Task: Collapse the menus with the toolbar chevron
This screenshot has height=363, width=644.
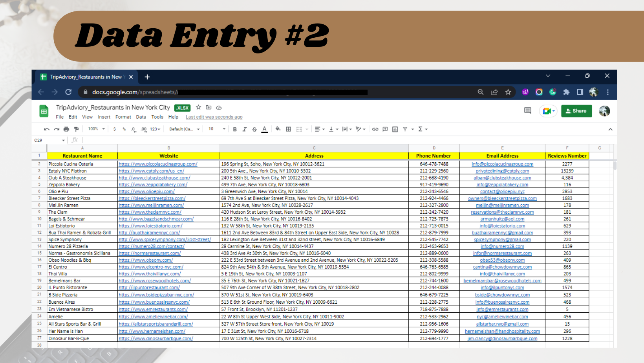Action: pyautogui.click(x=610, y=129)
